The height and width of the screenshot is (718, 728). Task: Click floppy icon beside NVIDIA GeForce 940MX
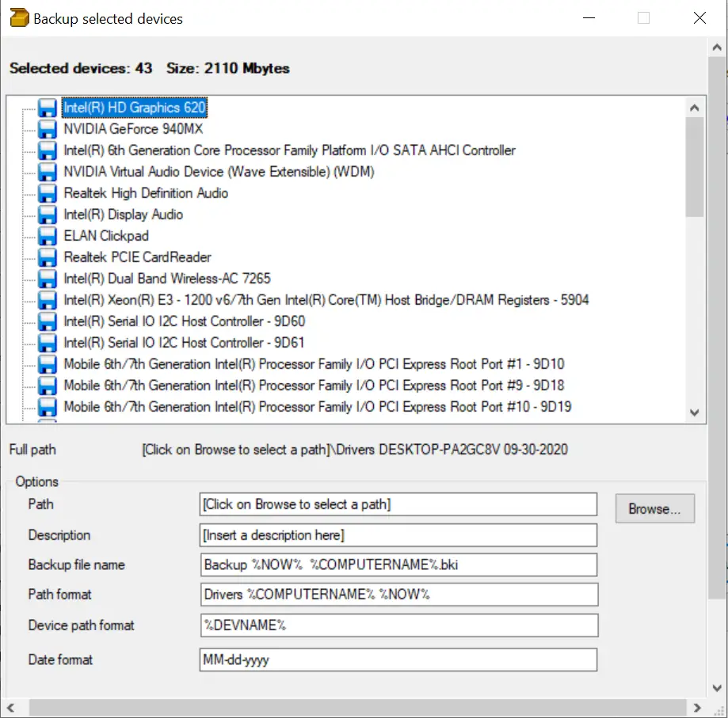click(47, 129)
